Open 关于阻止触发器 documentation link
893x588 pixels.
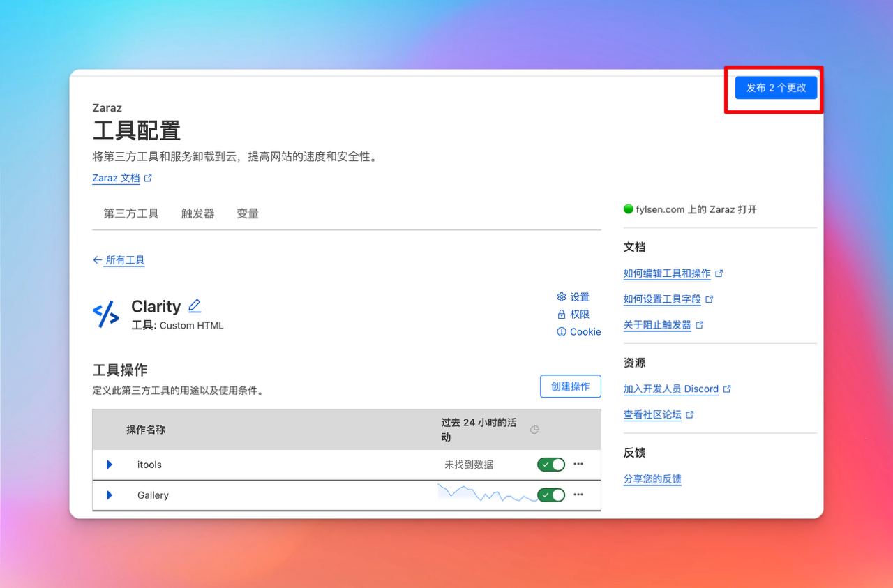657,325
